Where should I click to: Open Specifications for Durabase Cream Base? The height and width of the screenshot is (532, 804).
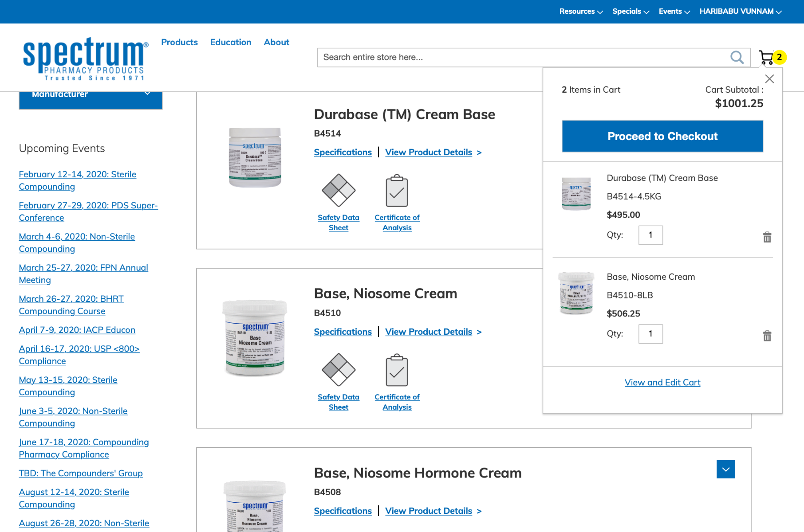343,152
